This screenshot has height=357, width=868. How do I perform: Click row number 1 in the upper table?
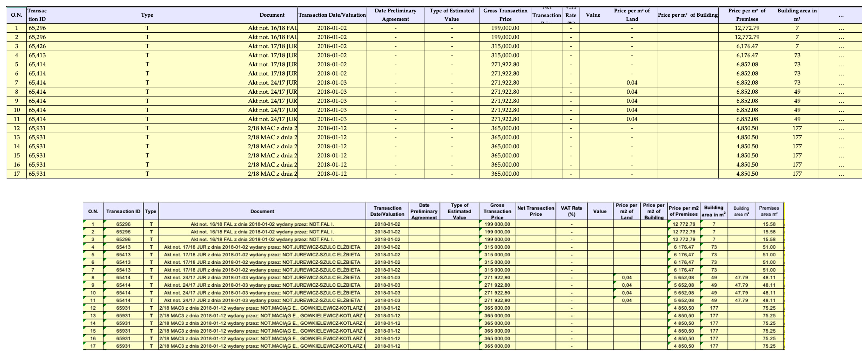17,28
